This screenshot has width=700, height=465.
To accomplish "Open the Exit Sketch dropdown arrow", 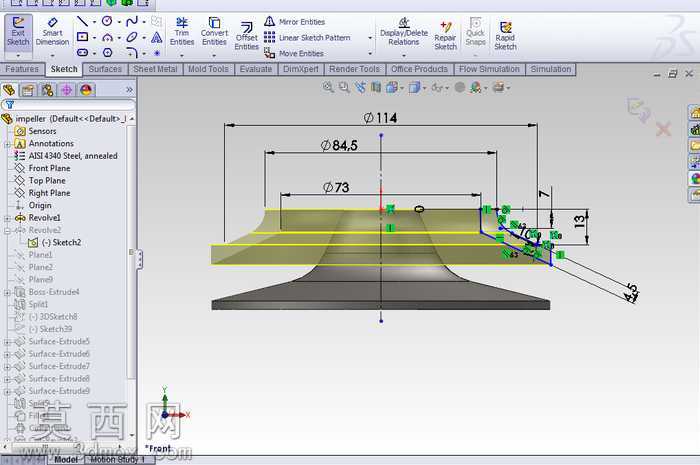I will [x=18, y=56].
